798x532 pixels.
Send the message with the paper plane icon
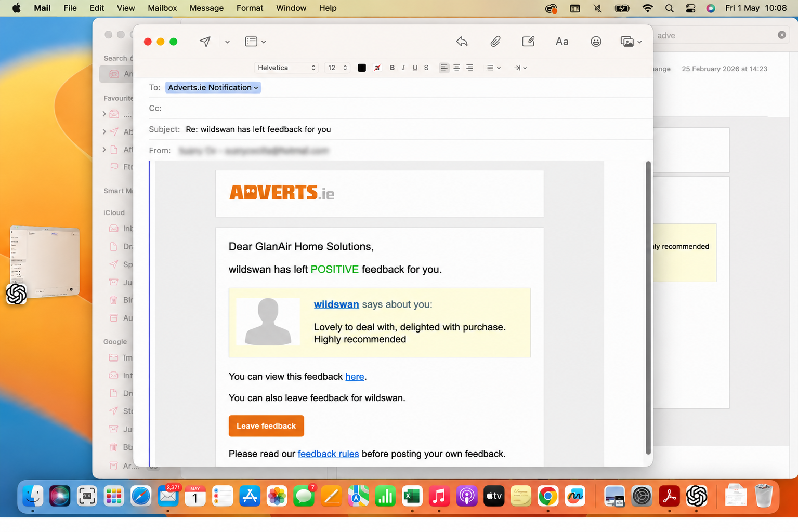[x=205, y=42]
